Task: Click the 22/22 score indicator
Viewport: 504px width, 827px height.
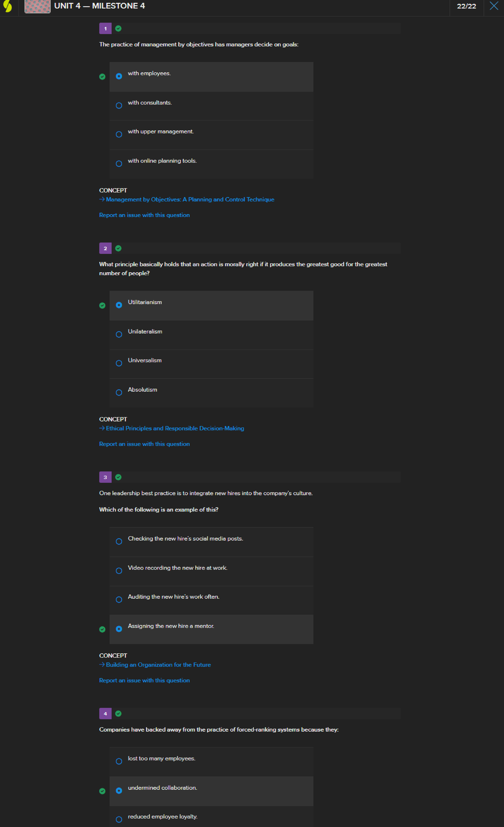Action: pos(466,6)
